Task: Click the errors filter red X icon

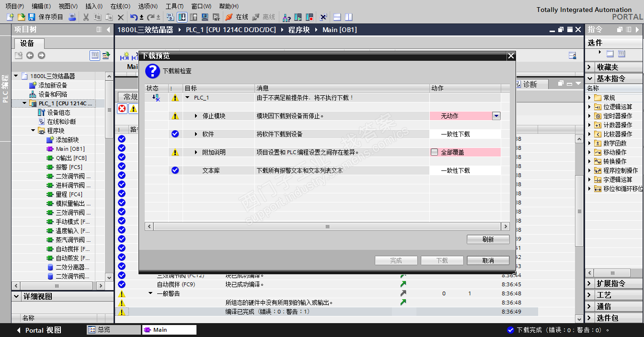Action: [122, 109]
